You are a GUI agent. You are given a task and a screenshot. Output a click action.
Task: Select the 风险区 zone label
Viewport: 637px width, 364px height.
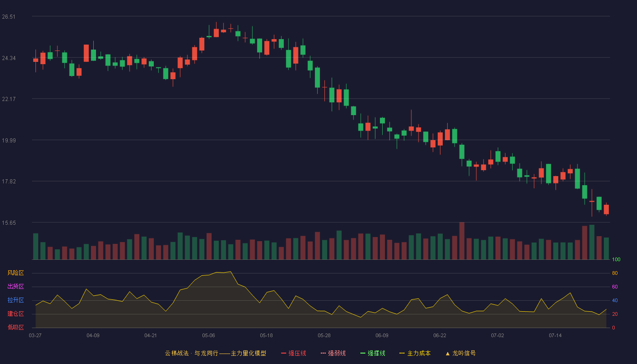15,273
